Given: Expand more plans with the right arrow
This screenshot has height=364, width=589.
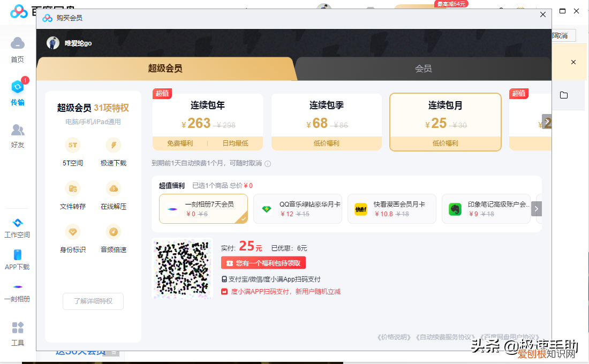Looking at the screenshot, I should point(547,122).
